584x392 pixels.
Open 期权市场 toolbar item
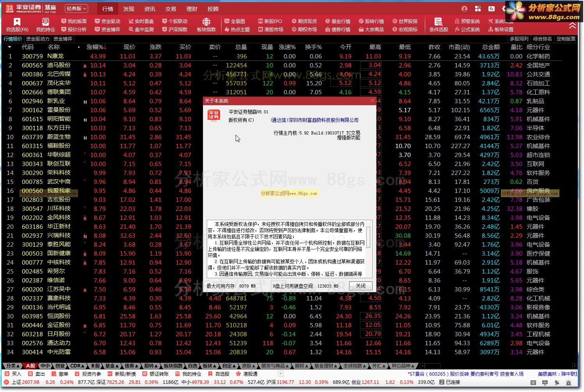tap(304, 29)
